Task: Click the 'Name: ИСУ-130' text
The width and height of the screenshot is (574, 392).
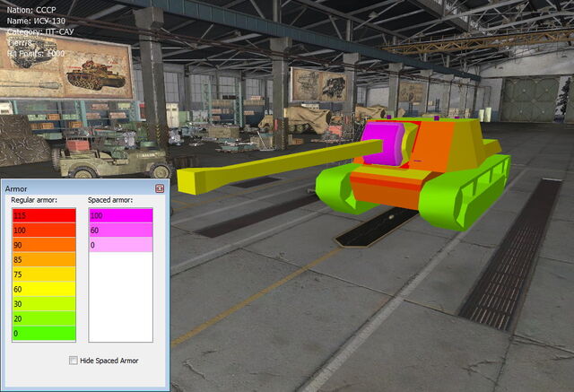Action: (36, 21)
